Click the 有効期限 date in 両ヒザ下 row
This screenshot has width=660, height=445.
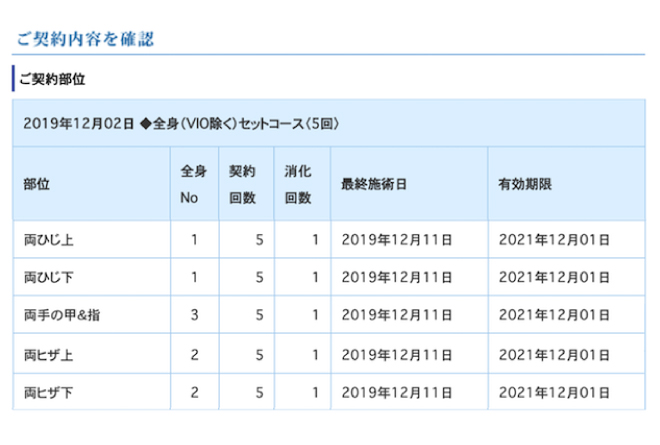pos(554,392)
